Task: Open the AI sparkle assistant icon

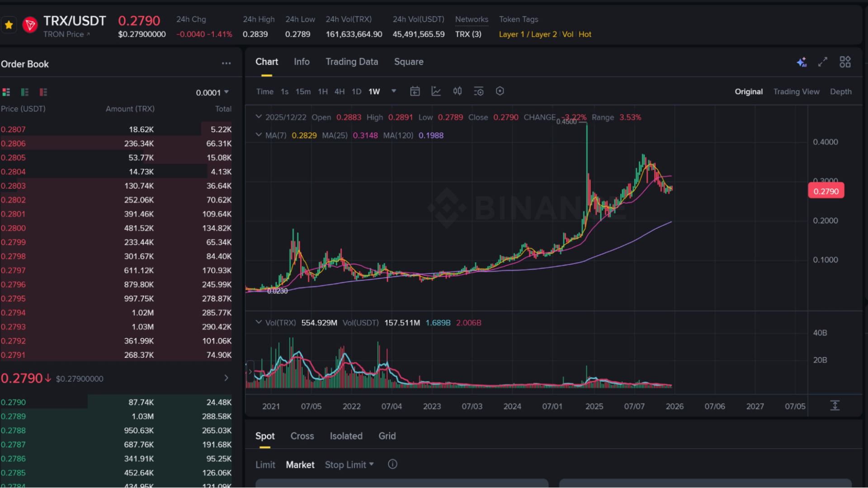Action: point(801,62)
